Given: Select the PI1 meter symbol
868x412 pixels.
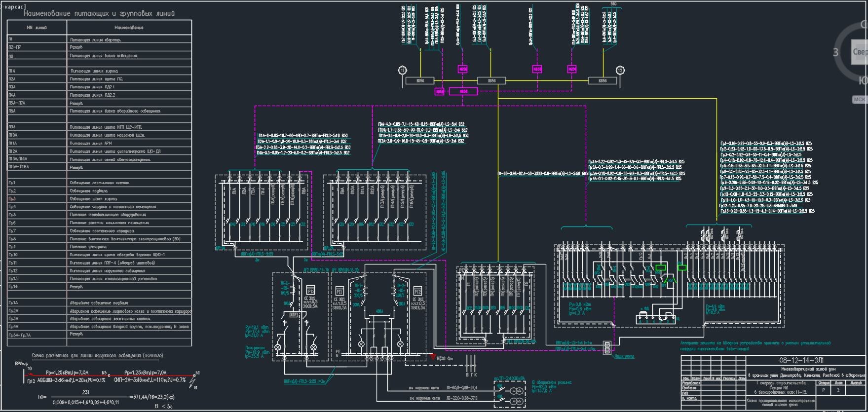Looking at the screenshot, I should [x=340, y=291].
